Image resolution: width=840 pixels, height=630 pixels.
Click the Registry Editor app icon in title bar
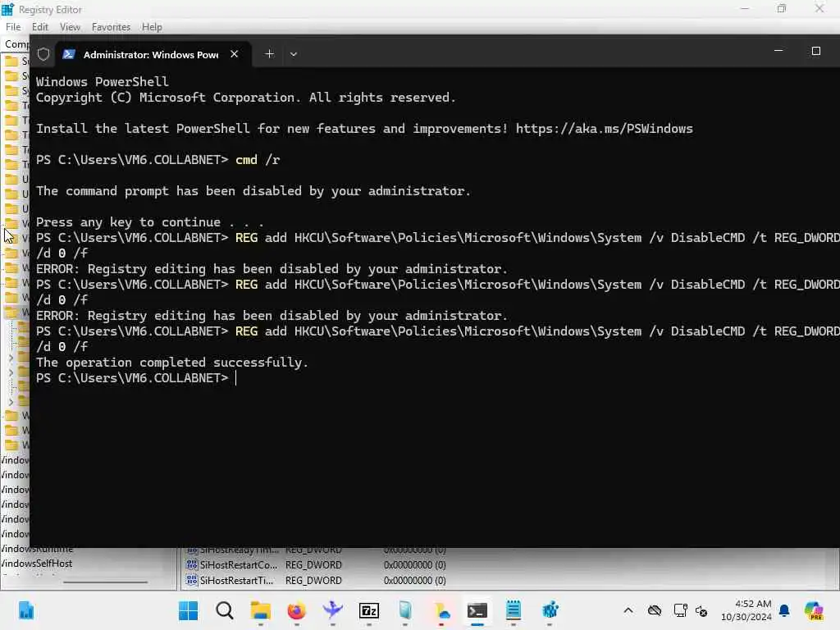7,9
